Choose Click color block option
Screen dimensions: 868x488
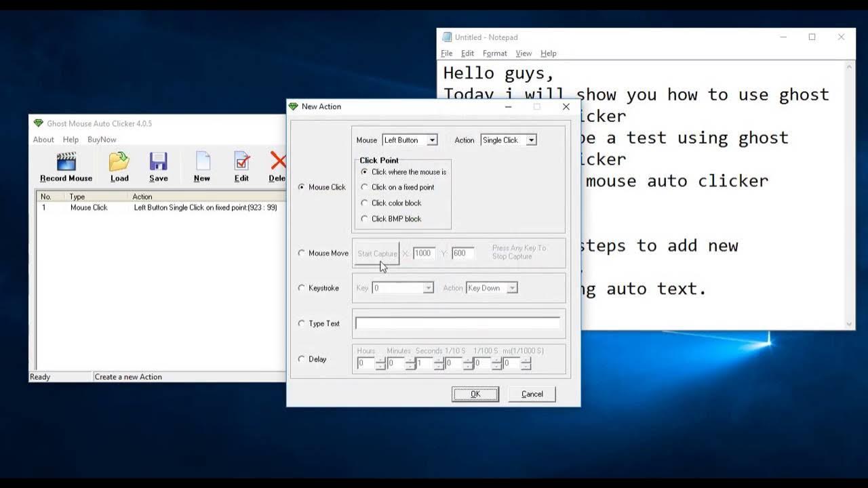[365, 203]
